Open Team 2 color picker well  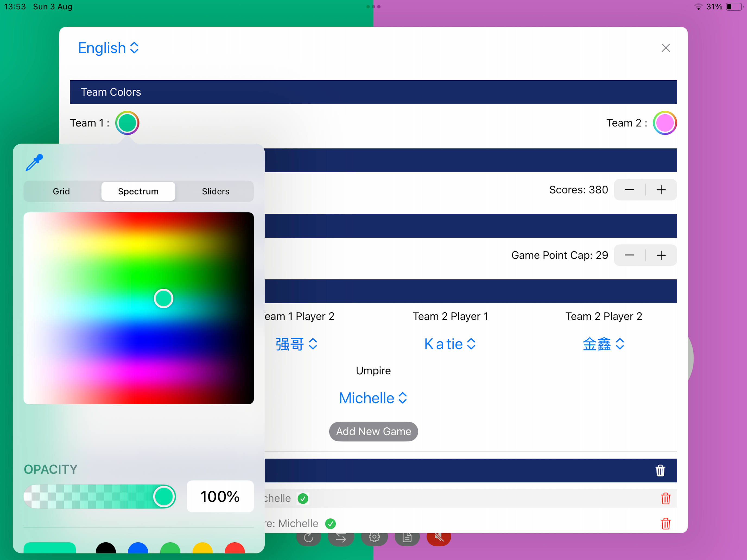664,123
